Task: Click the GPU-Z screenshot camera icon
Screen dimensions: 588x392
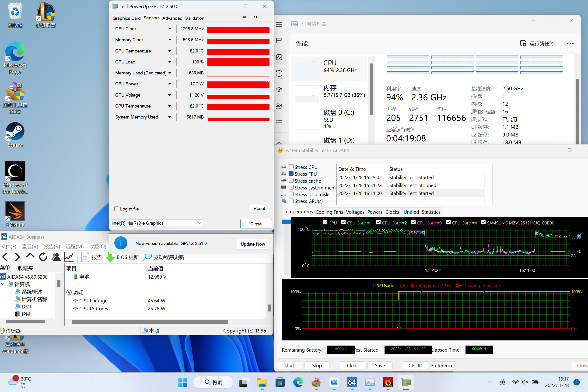Action: click(x=245, y=17)
